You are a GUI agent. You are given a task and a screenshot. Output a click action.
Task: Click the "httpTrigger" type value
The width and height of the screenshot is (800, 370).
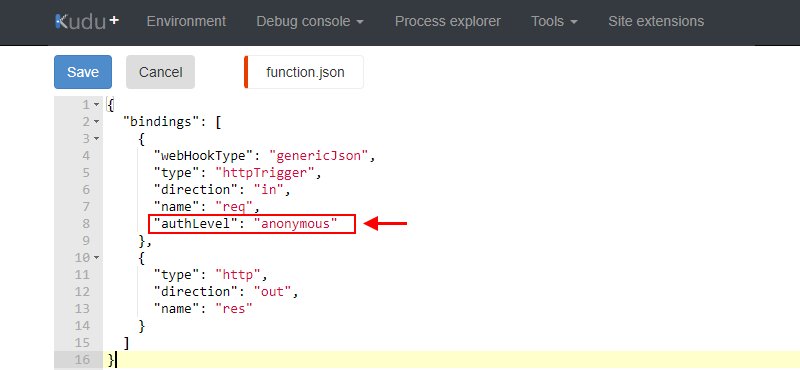point(264,172)
